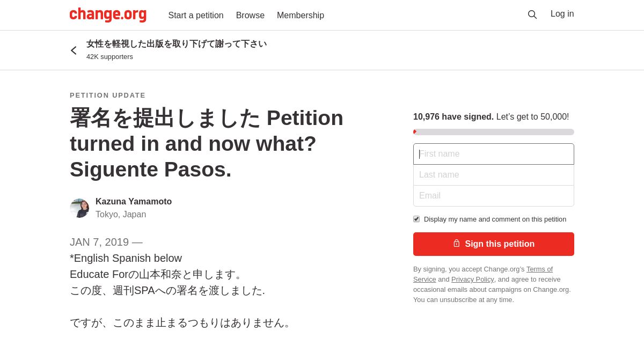Click the Log in link
The width and height of the screenshot is (644, 338).
coord(562,14)
